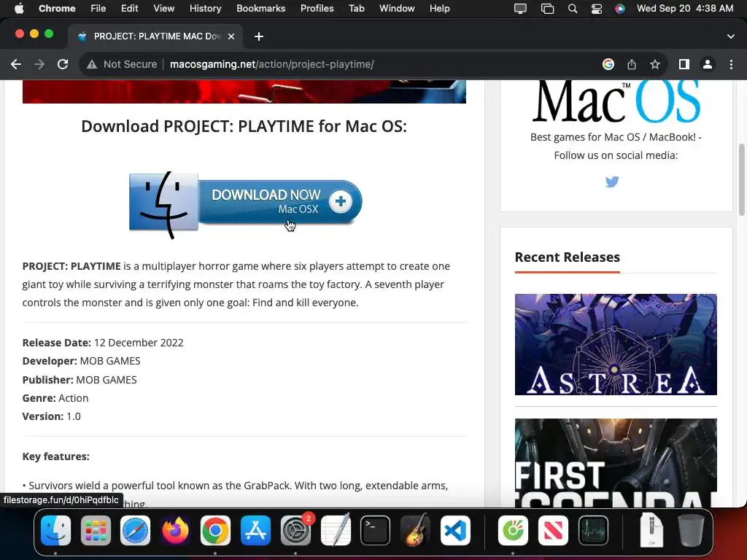
Task: Open the Tab menu
Action: (356, 9)
